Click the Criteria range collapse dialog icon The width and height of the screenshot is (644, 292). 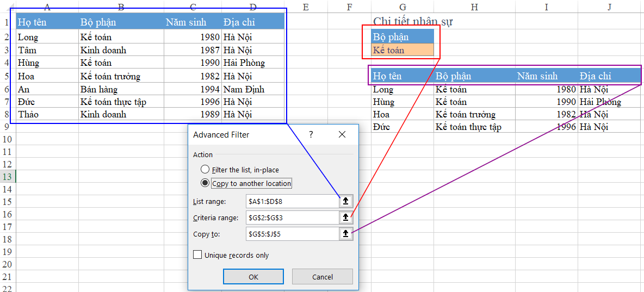(345, 218)
